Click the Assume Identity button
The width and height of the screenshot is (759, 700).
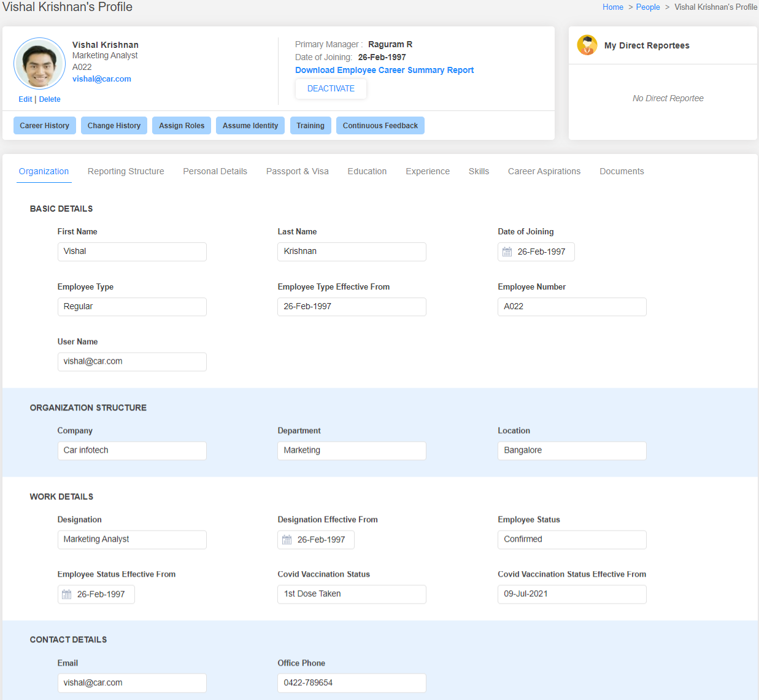(250, 125)
